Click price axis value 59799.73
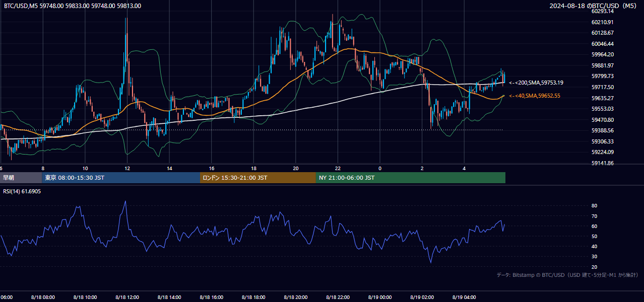 (x=603, y=76)
